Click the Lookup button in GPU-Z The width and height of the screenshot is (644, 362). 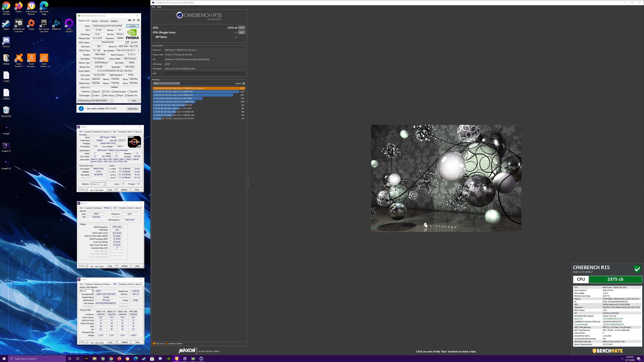tap(132, 26)
